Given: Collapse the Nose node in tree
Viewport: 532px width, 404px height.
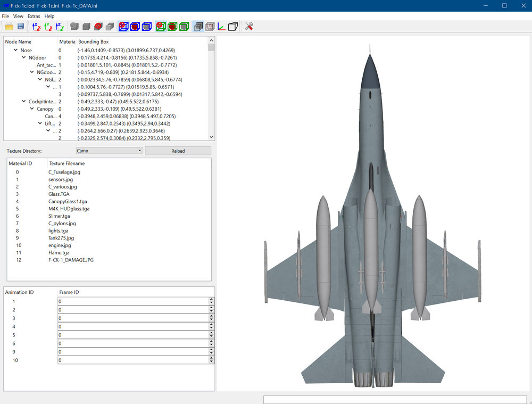Looking at the screenshot, I should (x=15, y=50).
